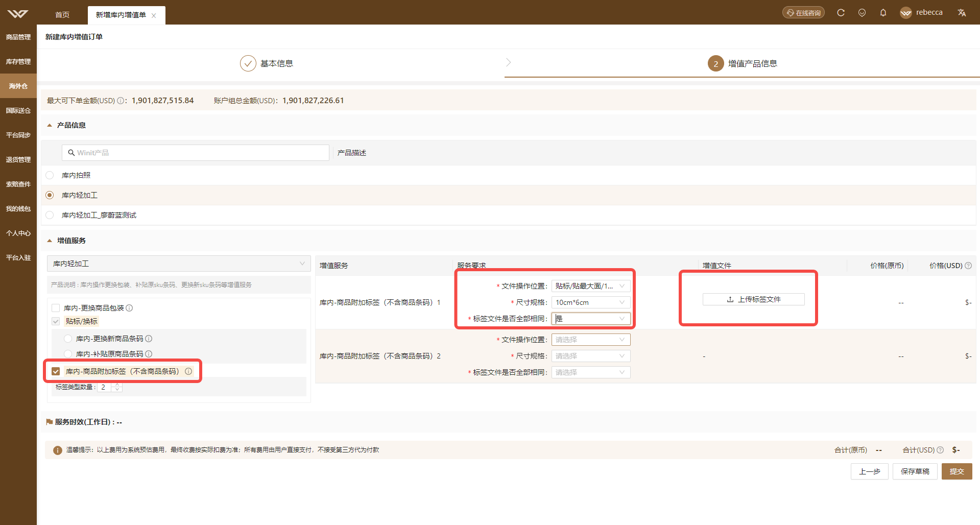Decrease 标签类型数量 with down arrow
Image resolution: width=980 pixels, height=525 pixels.
(x=117, y=390)
